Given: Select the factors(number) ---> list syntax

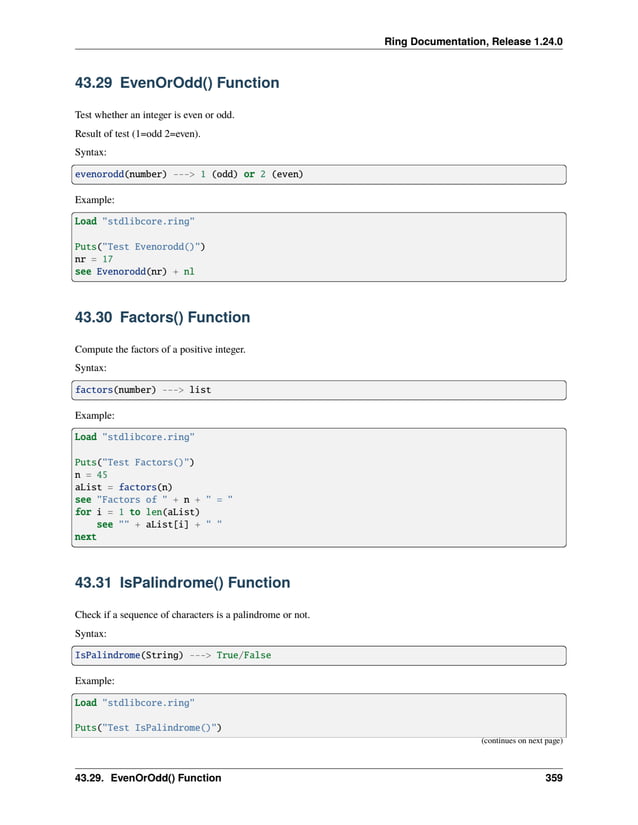Looking at the screenshot, I should click(143, 389).
